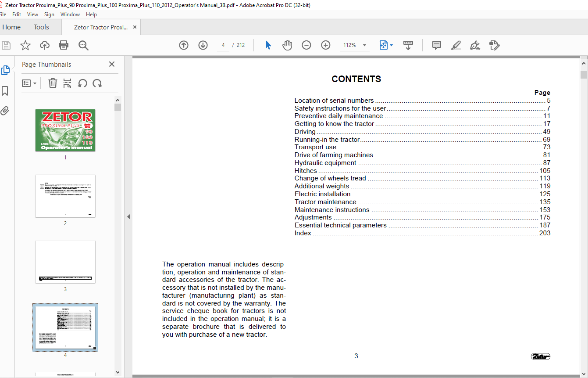Go to previous page arrow
Screen dimensions: 588x378
click(x=184, y=45)
